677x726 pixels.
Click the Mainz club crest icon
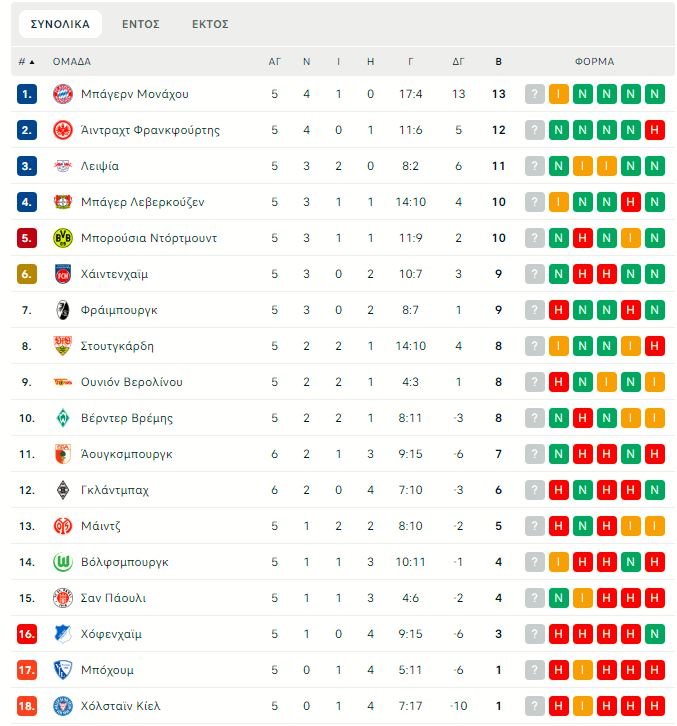[x=63, y=526]
